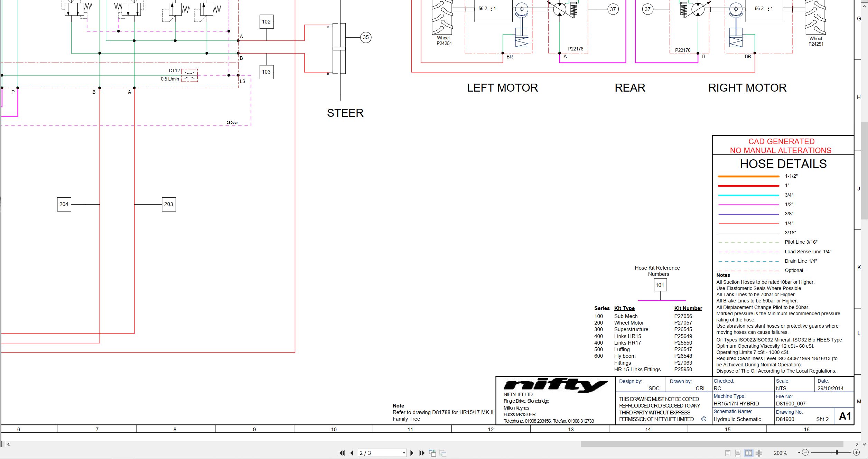
Task: Click the circled item number 35
Action: pos(366,37)
